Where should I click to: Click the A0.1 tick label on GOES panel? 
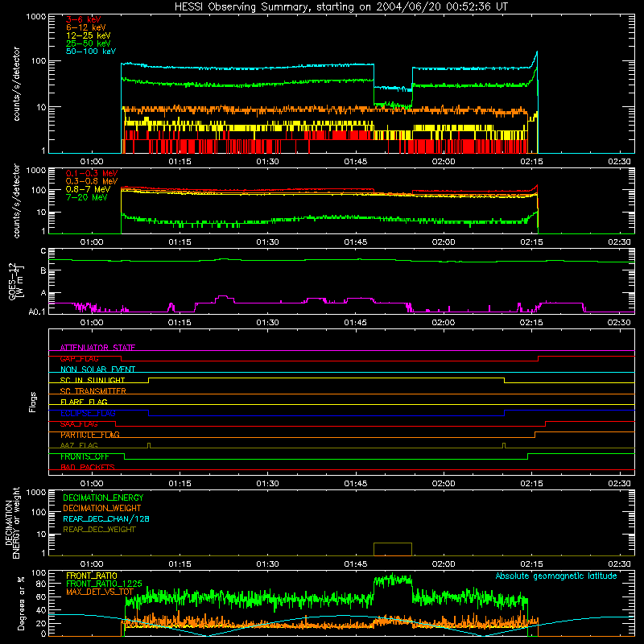pyautogui.click(x=37, y=312)
